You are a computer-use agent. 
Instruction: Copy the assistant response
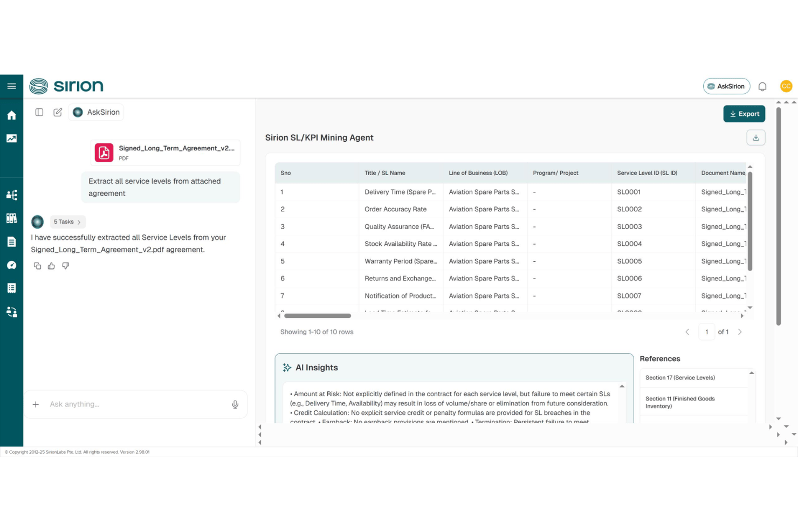[x=37, y=266]
